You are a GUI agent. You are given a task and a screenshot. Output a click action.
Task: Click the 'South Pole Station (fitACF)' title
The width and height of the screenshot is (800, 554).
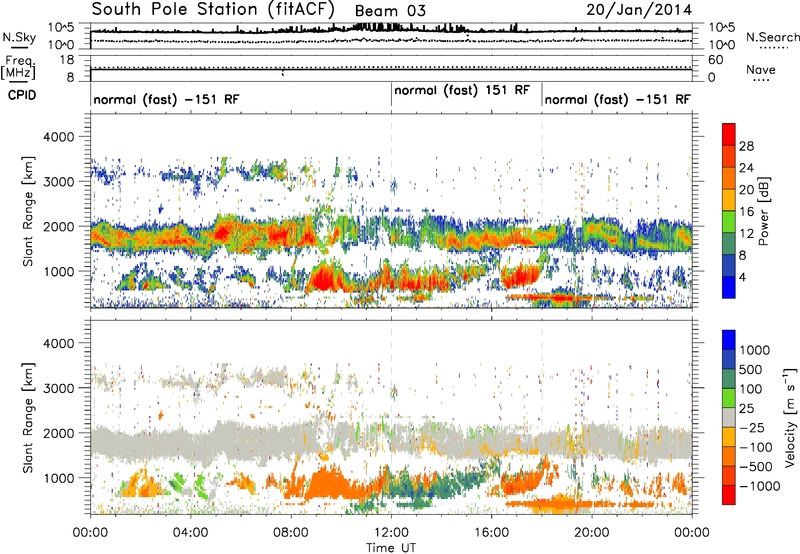point(213,10)
